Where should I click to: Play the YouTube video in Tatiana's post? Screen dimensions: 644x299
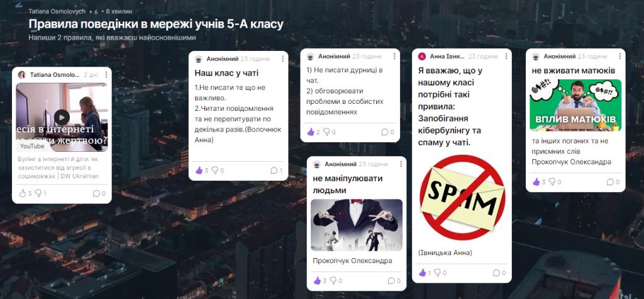point(62,117)
